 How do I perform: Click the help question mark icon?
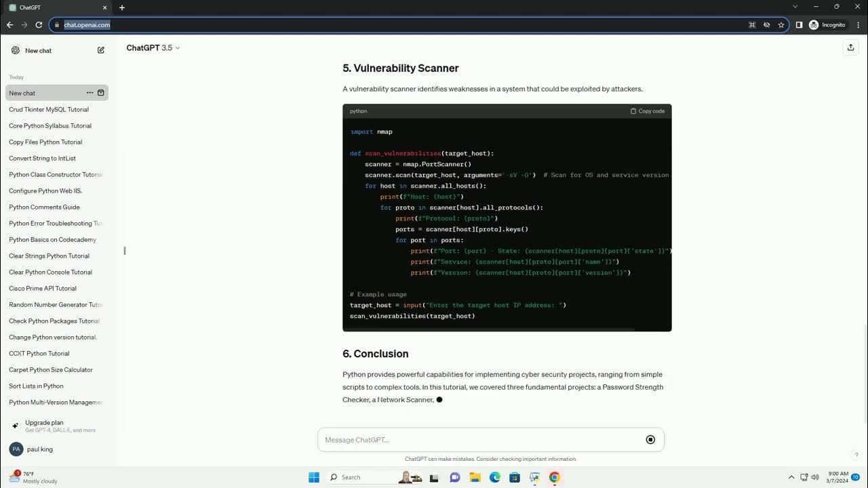point(856,455)
